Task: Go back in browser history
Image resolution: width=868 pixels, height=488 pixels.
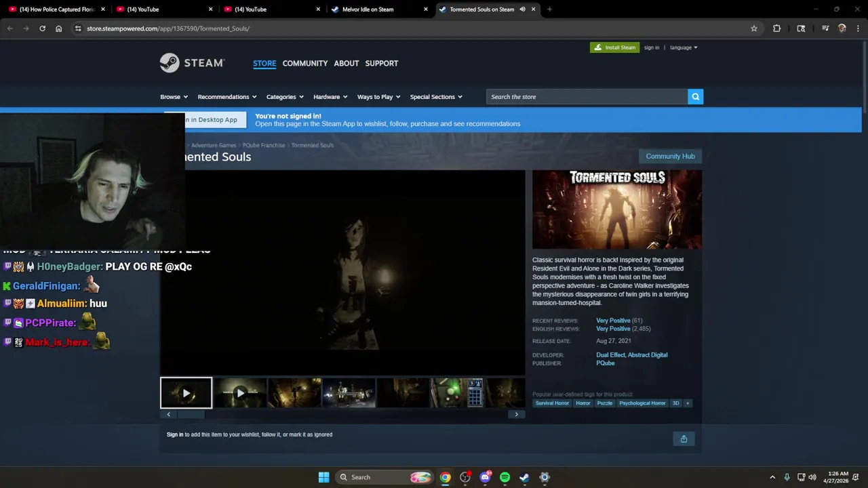Action: click(9, 28)
